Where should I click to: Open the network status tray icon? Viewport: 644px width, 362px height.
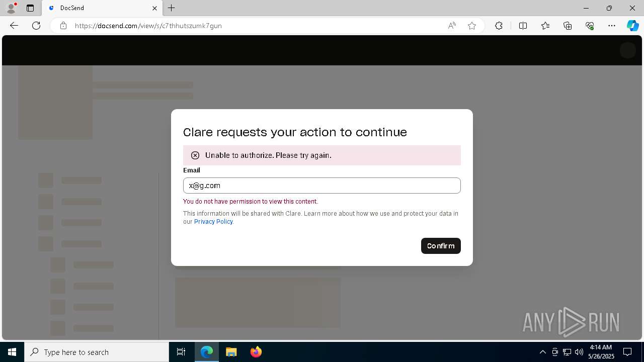[567, 352]
